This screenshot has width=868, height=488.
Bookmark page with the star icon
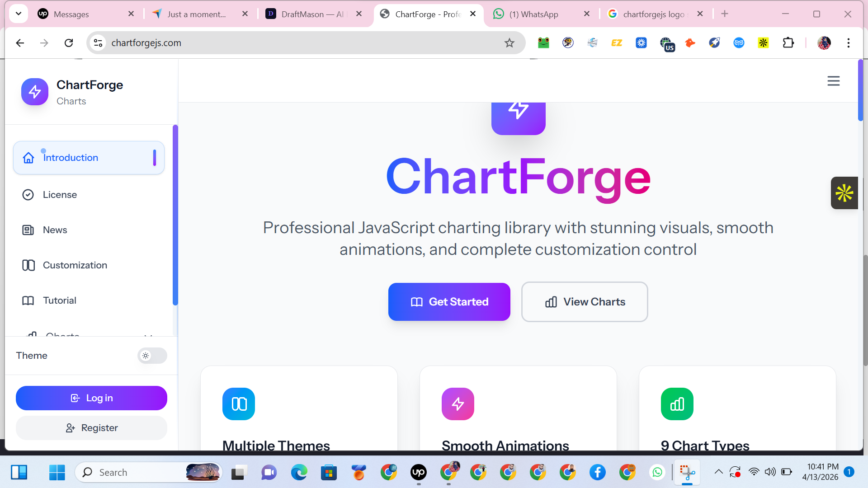click(509, 43)
